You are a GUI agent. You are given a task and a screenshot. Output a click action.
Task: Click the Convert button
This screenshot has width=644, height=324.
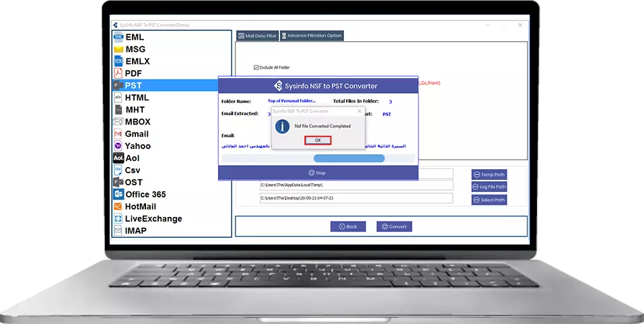[394, 226]
